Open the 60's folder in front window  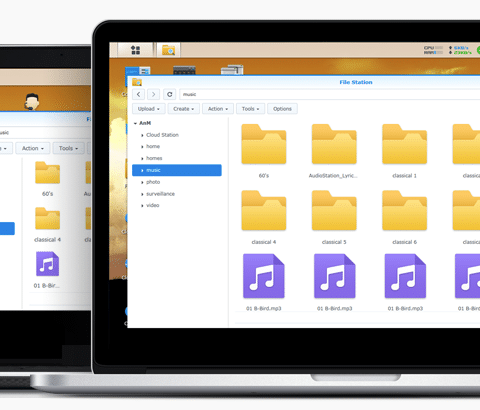[264, 144]
